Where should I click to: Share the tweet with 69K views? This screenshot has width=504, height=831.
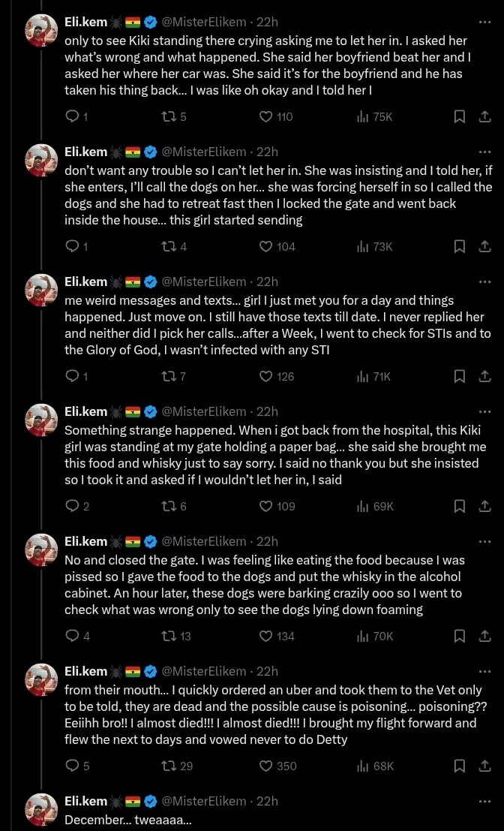[x=484, y=506]
